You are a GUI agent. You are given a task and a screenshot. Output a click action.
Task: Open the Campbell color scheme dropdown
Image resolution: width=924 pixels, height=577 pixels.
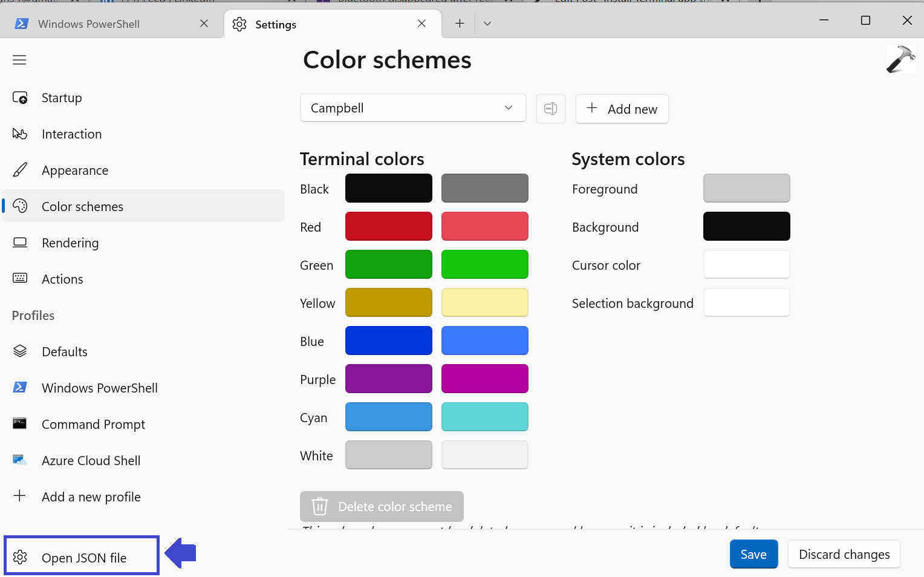click(x=412, y=108)
